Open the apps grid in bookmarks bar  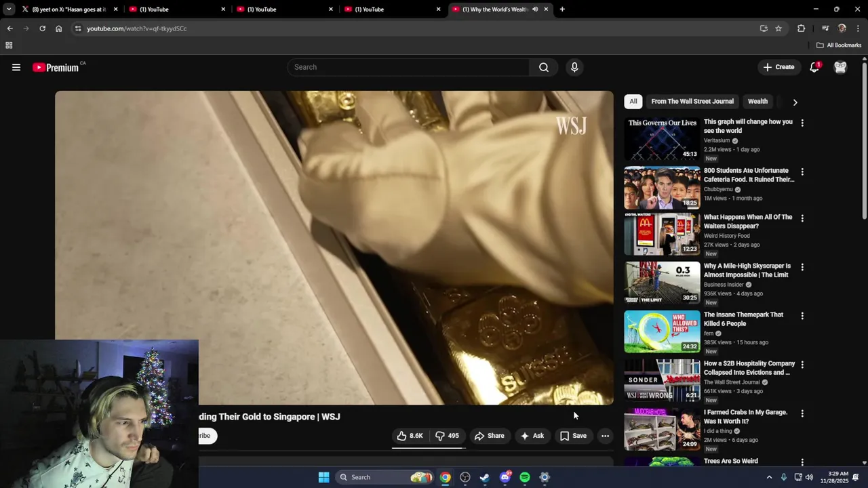tap(9, 45)
